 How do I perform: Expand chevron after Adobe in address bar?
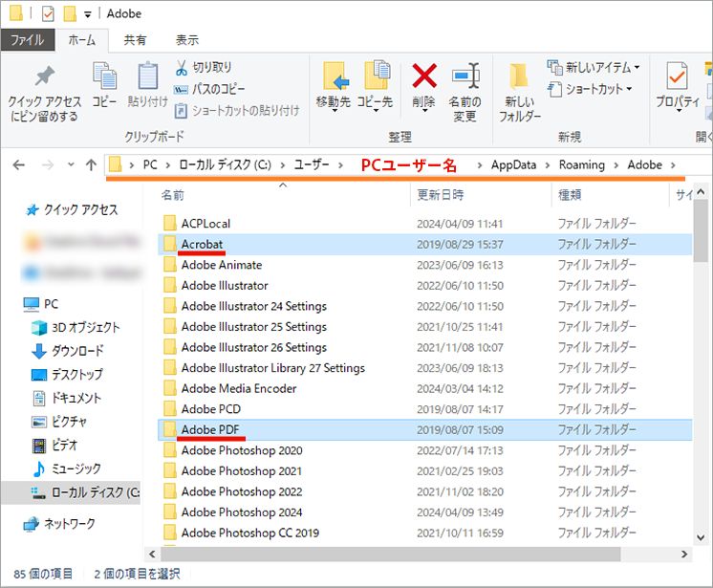[673, 165]
